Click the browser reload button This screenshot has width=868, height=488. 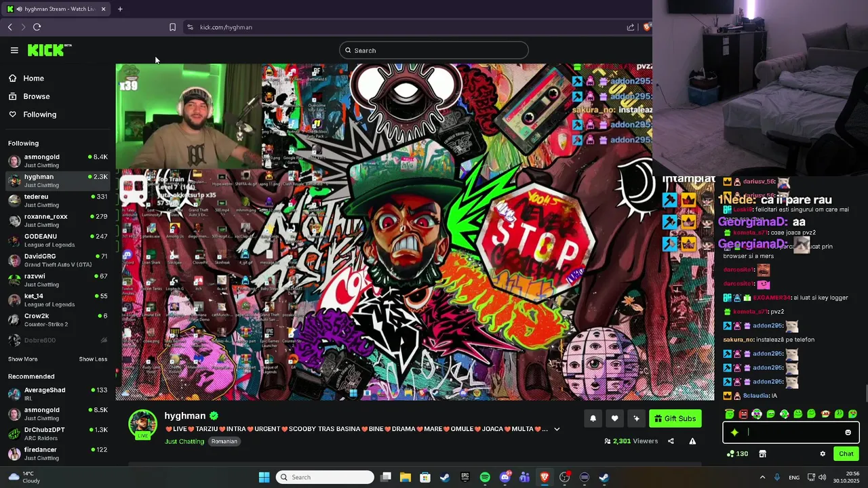coord(37,27)
